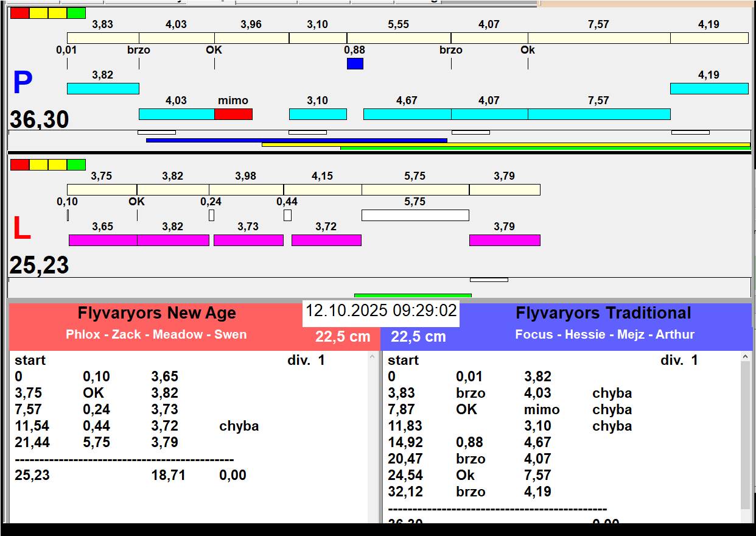Click the small white 0,44 box in L lane
The height and width of the screenshot is (536, 756).
pos(287,215)
